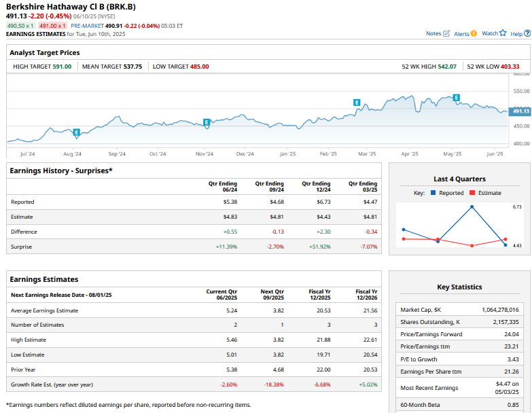
Task: Click the blue Reported legend square
Action: click(433, 193)
